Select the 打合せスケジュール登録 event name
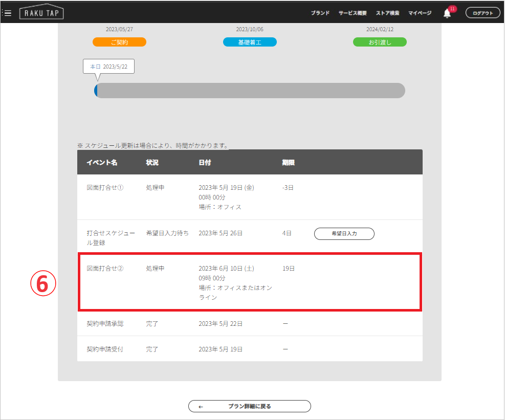The width and height of the screenshot is (505, 420). [111, 238]
